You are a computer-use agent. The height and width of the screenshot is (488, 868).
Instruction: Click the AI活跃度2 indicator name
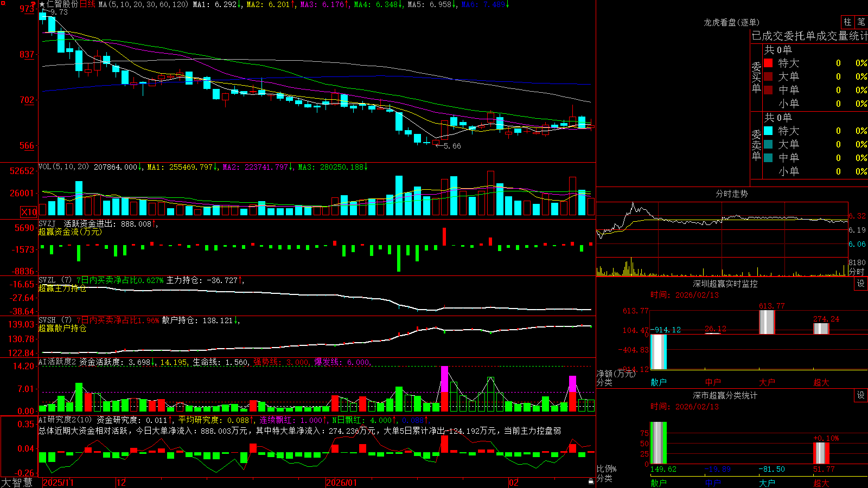[x=58, y=362]
